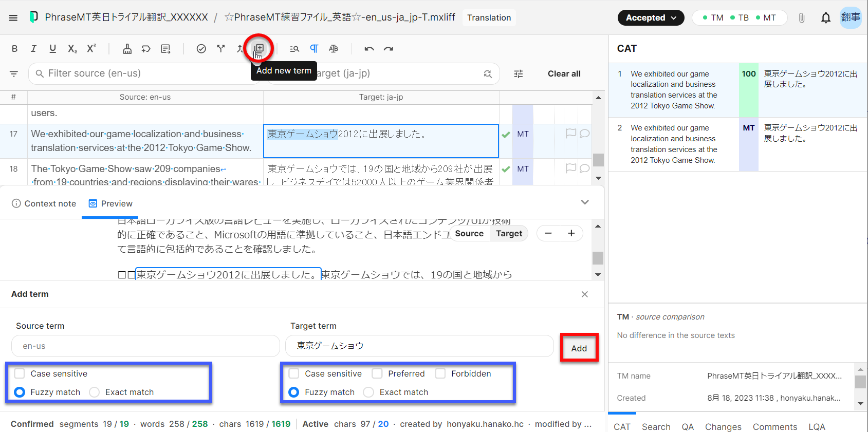Click the Underline formatting icon
Image resolution: width=868 pixels, height=432 pixels.
[52, 49]
